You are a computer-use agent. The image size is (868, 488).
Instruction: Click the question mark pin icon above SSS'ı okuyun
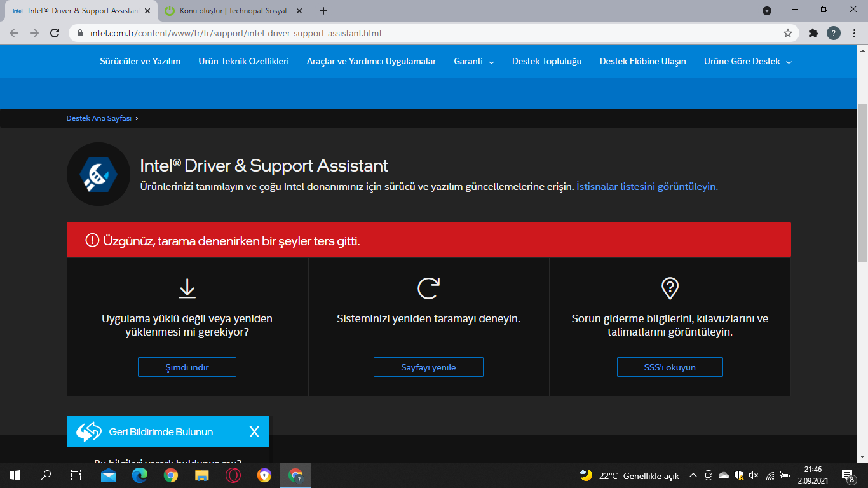(670, 288)
